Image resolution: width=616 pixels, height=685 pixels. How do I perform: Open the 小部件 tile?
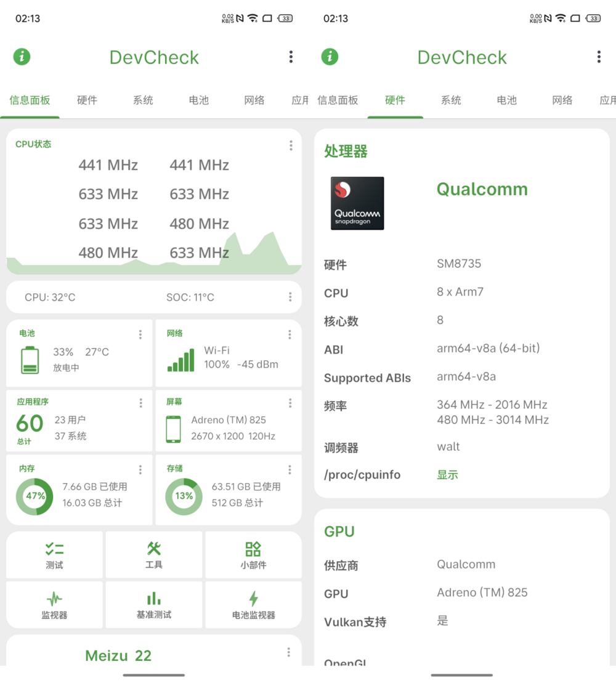click(x=253, y=555)
